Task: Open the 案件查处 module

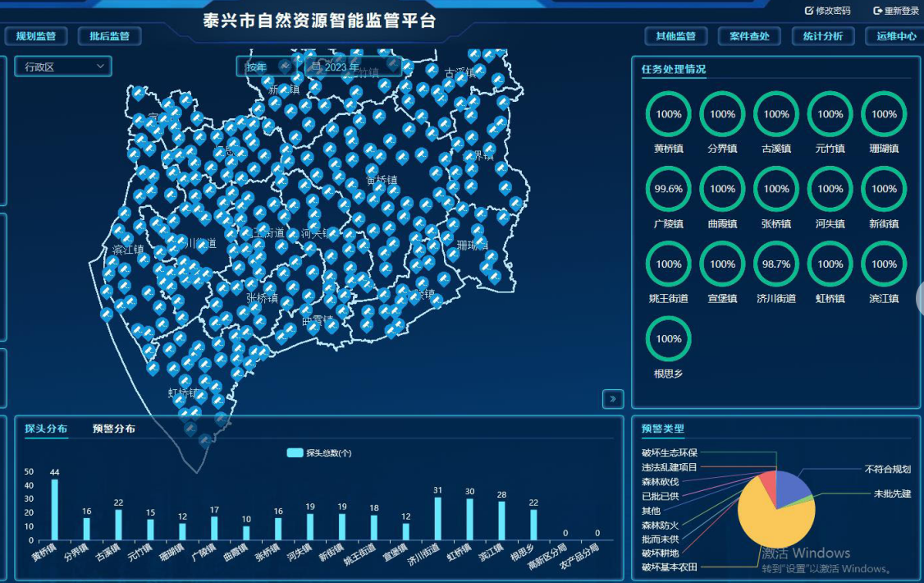Action: tap(749, 36)
